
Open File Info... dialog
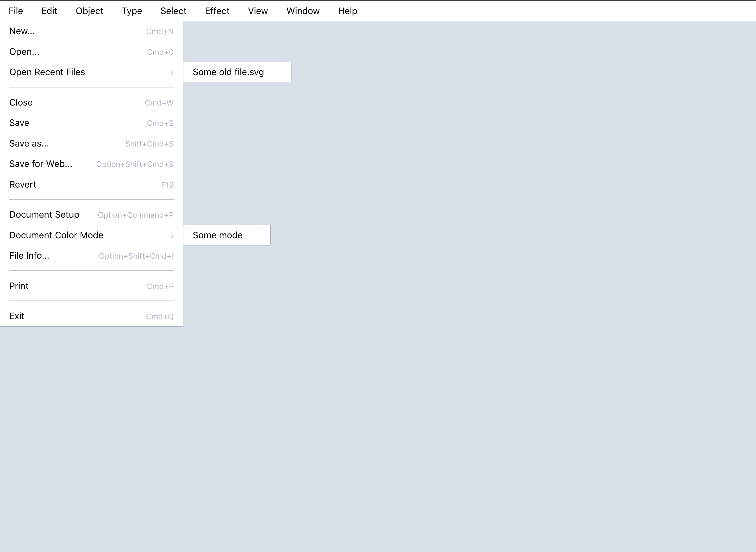tap(29, 255)
